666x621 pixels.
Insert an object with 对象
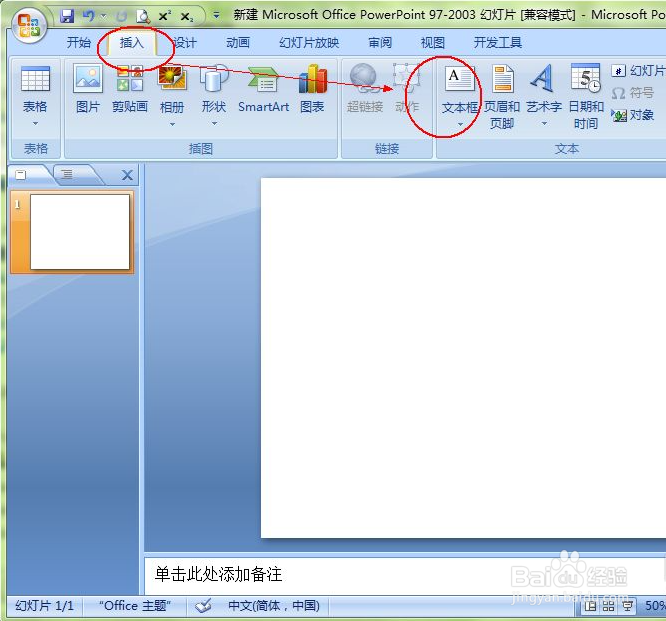click(x=632, y=115)
